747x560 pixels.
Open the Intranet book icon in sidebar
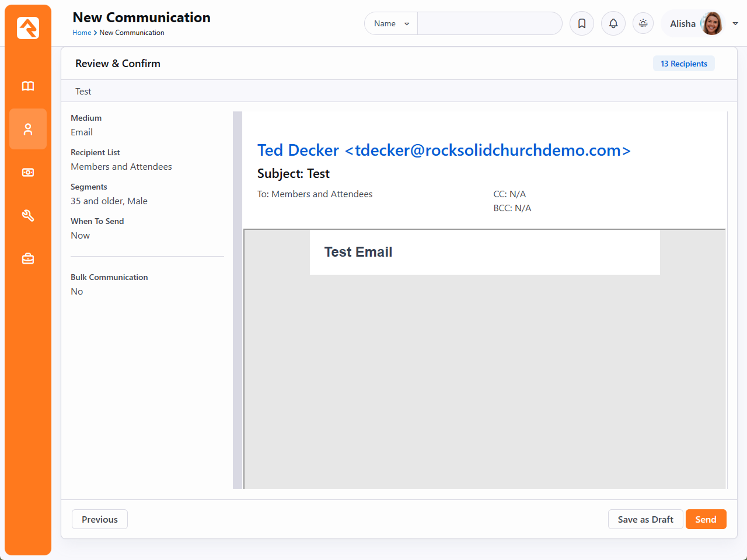point(28,86)
